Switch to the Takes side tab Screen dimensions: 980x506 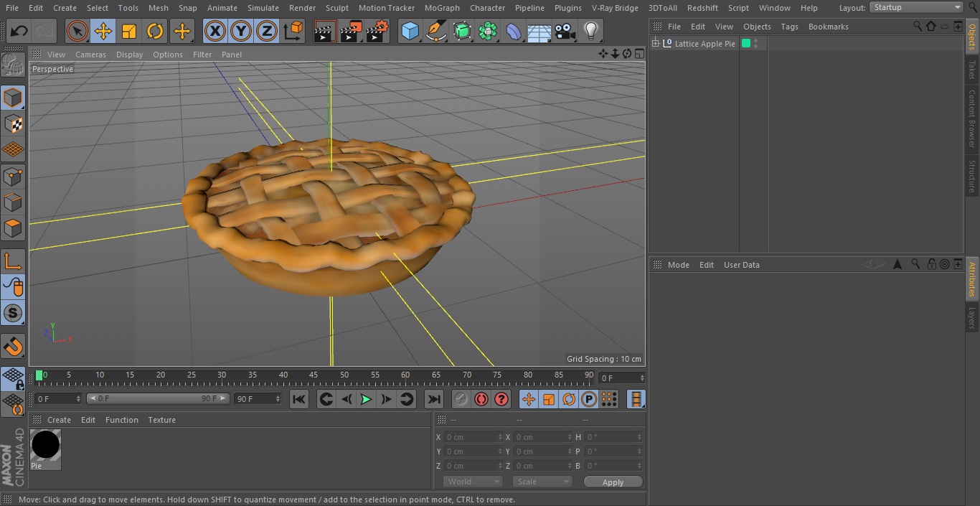pyautogui.click(x=972, y=70)
